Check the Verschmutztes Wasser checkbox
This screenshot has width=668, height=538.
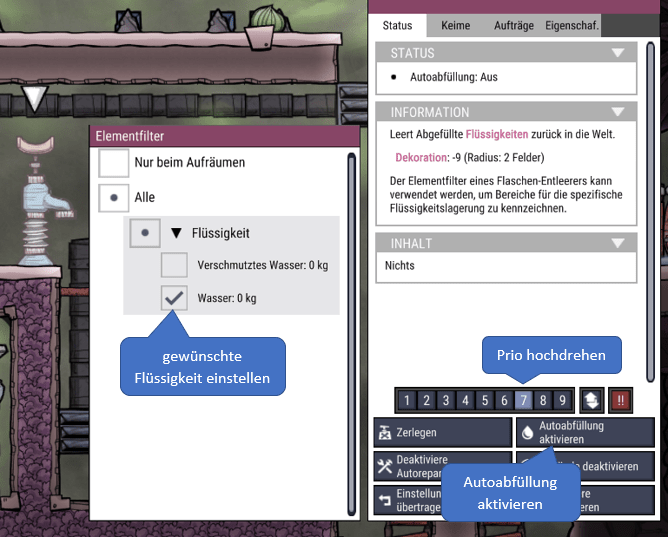tap(174, 265)
